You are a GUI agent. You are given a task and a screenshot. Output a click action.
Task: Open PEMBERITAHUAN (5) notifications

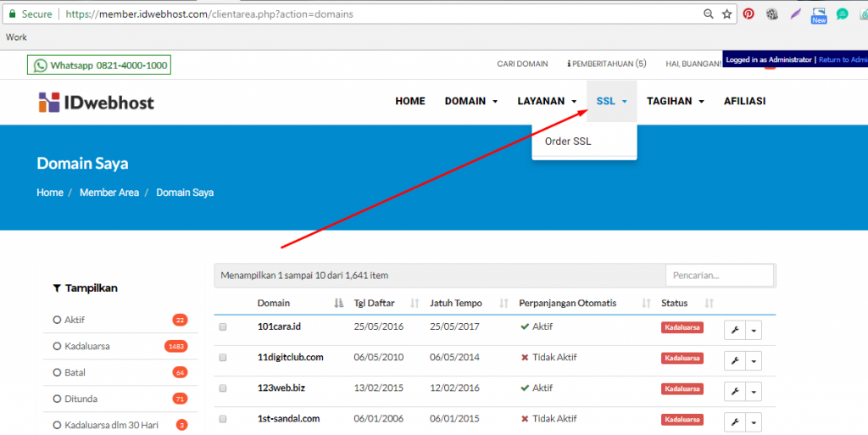tap(607, 64)
